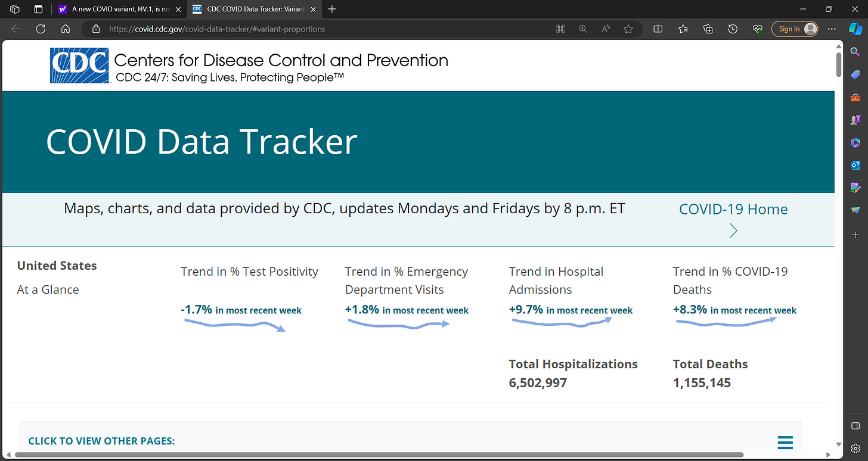This screenshot has width=868, height=461.
Task: Customize sidebar with plus icon
Action: pos(855,235)
